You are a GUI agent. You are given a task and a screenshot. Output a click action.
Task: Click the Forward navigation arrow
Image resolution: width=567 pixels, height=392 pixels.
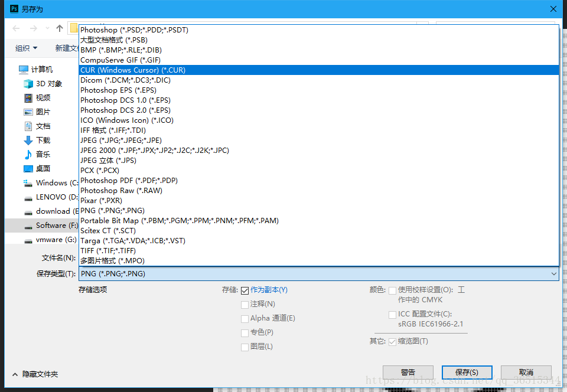(33, 28)
